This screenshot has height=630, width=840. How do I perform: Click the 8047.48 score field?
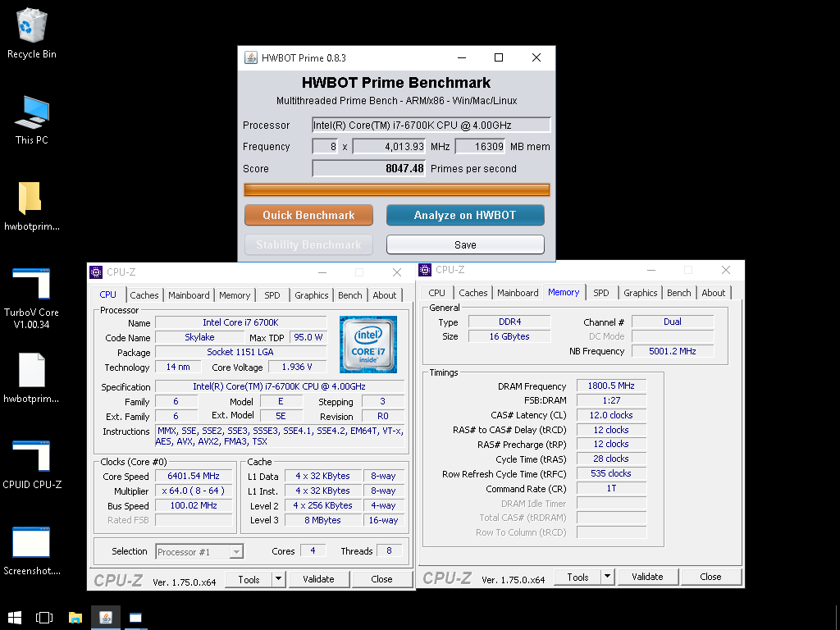369,168
